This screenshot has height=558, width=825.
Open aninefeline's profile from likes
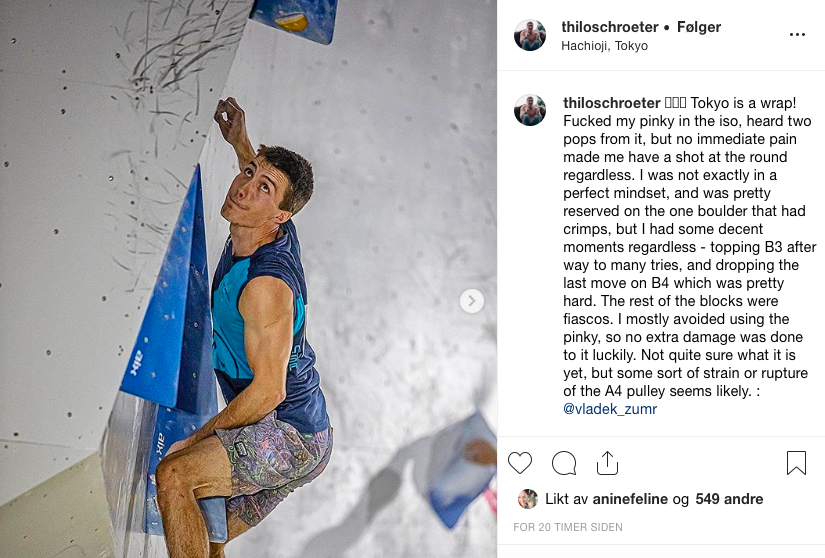[x=628, y=499]
